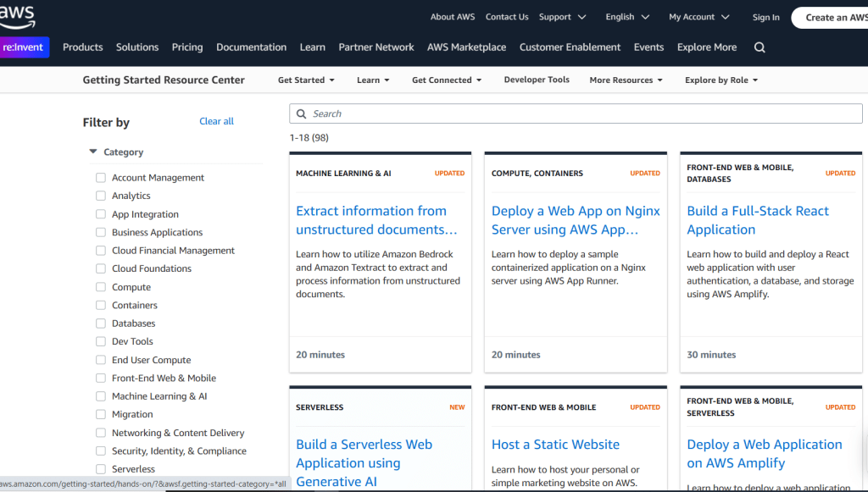Viewport: 868px width, 492px height.
Task: Click into the tutorial Search field
Action: pos(576,113)
